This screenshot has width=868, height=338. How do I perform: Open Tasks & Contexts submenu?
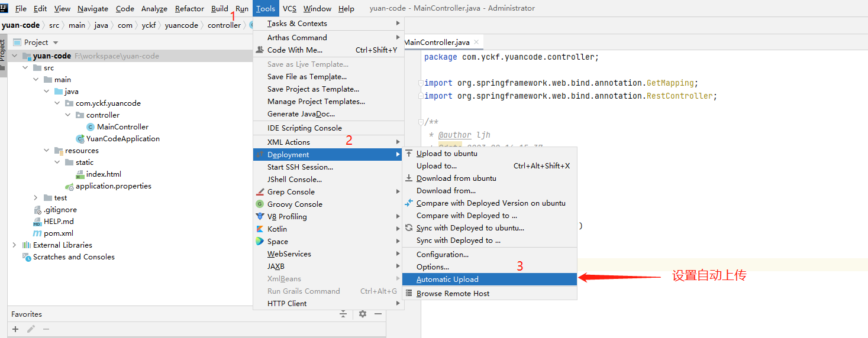pyautogui.click(x=328, y=24)
